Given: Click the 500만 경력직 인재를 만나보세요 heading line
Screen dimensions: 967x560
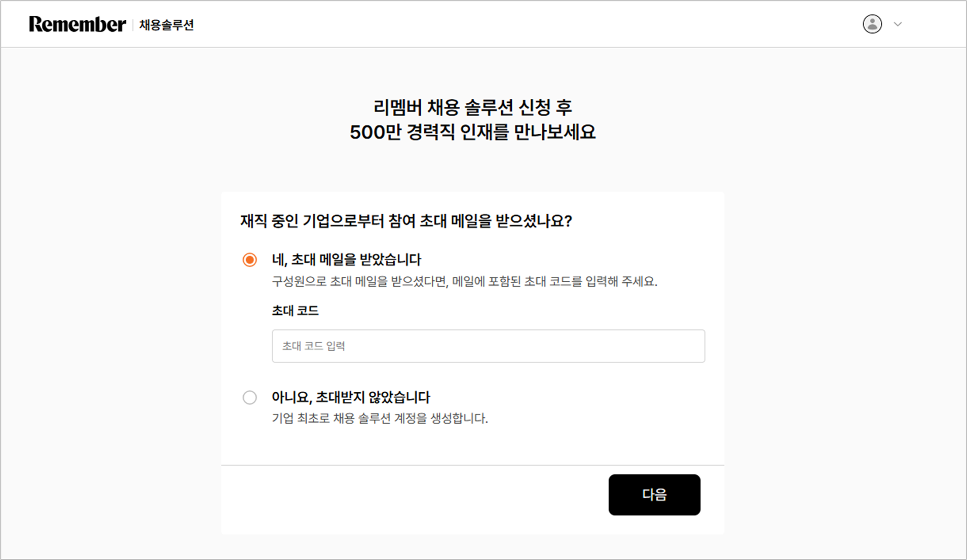Looking at the screenshot, I should point(472,132).
